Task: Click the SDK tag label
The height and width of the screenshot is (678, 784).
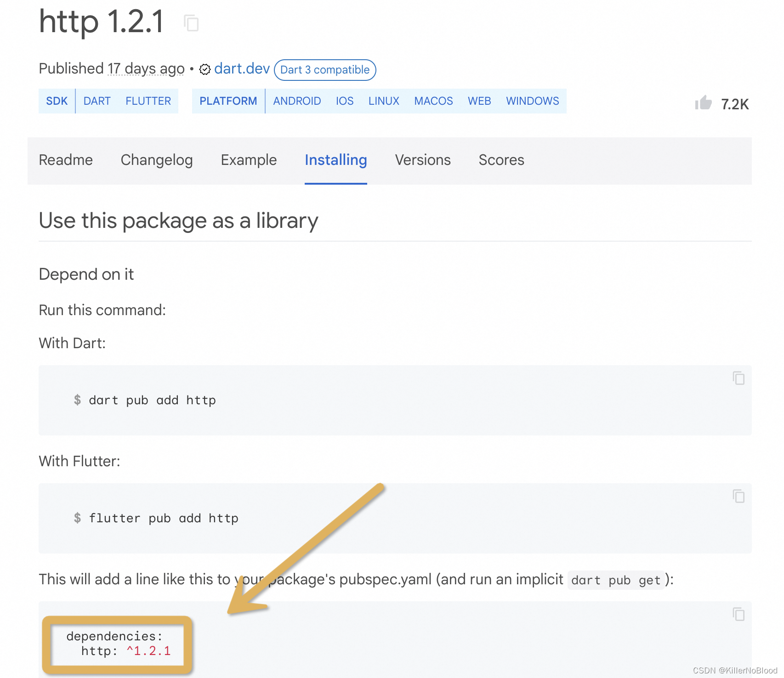Action: tap(57, 101)
